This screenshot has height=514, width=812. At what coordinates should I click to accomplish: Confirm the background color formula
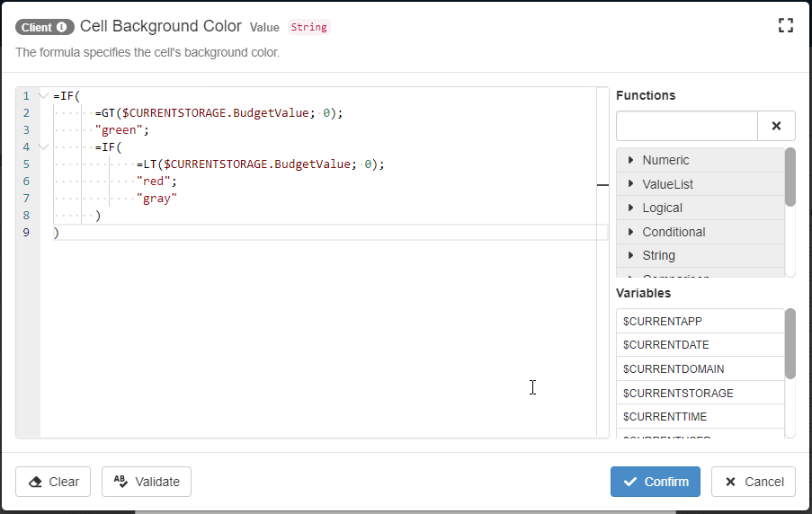point(656,482)
